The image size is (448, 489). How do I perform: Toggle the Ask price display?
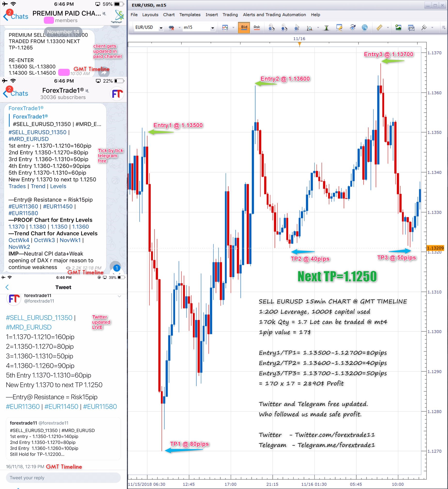[x=257, y=27]
